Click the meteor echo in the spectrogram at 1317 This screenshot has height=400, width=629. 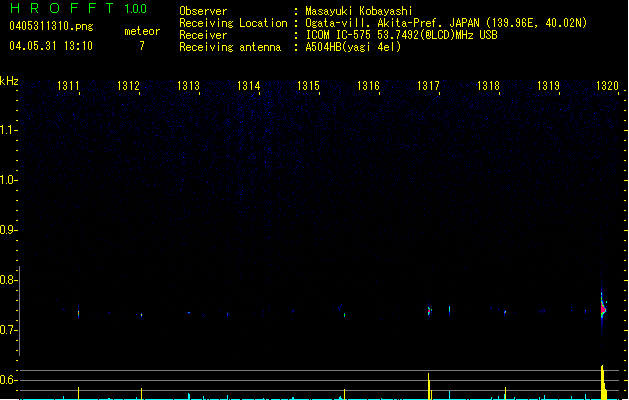coord(429,311)
